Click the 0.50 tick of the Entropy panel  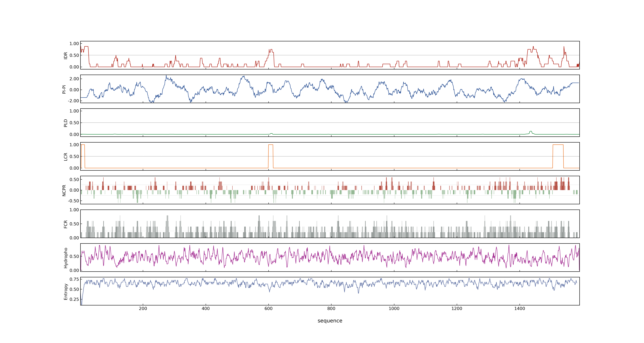[x=74, y=289]
